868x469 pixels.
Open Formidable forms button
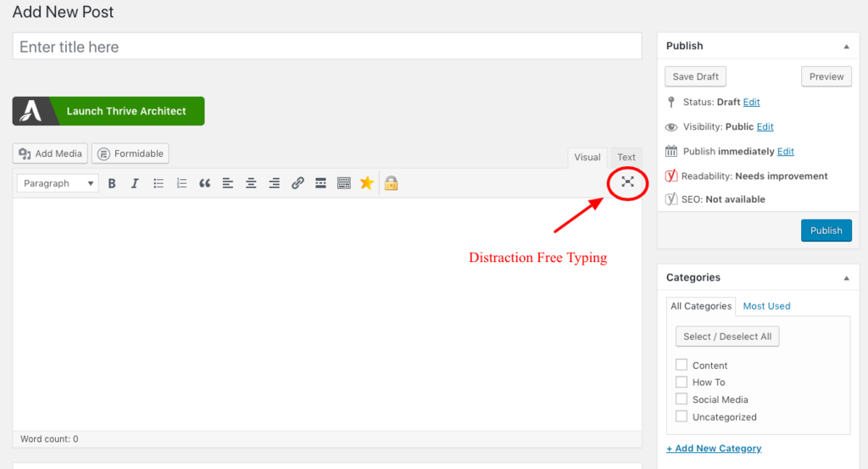pyautogui.click(x=130, y=154)
